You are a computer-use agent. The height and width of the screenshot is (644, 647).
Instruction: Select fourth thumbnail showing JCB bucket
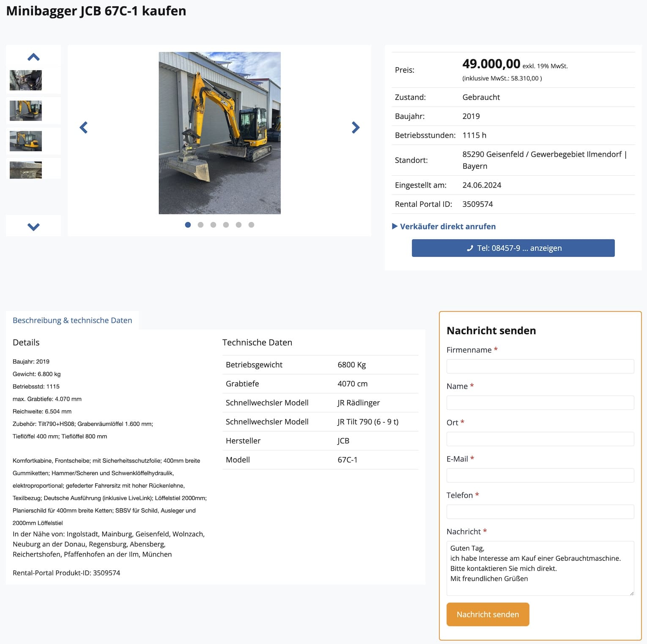26,170
